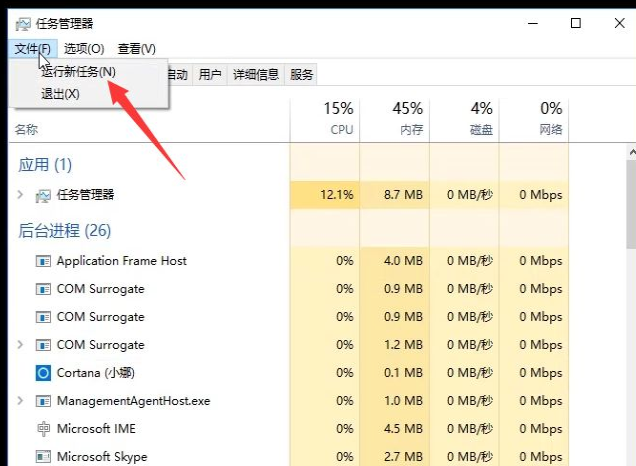The height and width of the screenshot is (466, 636).
Task: Select the Microsoft Skype process name
Action: (102, 457)
